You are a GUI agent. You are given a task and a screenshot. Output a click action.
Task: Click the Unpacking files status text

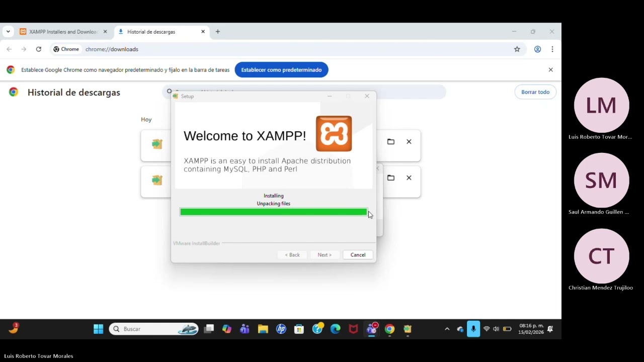click(274, 204)
